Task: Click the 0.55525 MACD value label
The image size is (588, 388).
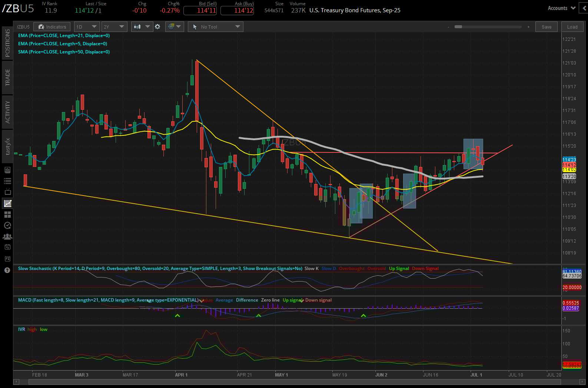Action: pyautogui.click(x=571, y=303)
